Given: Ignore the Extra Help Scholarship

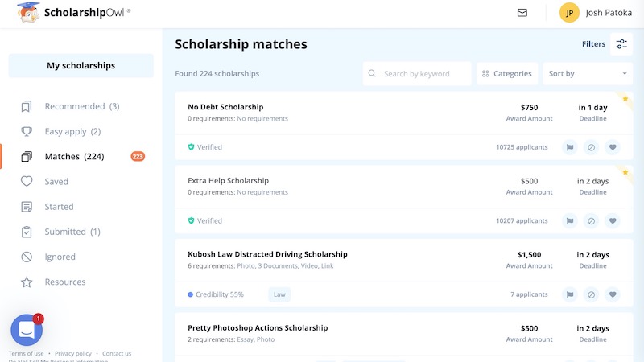Looking at the screenshot, I should coord(592,220).
